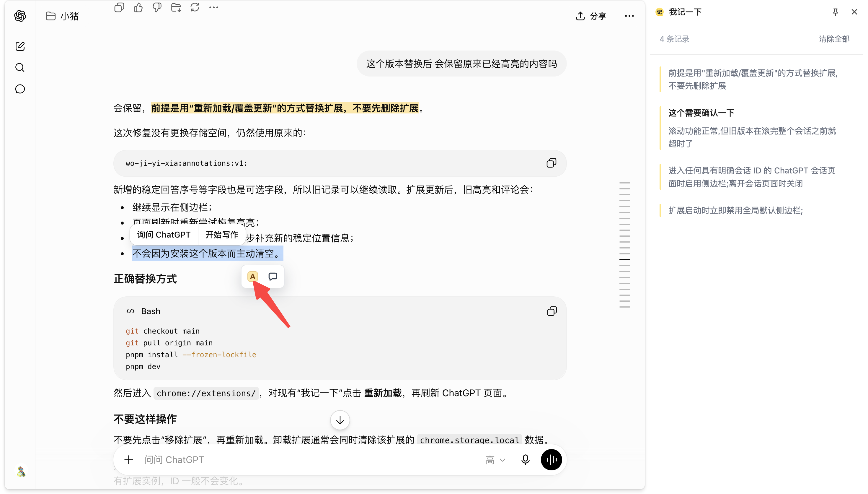Open note 扩展启动时立即禁用全局默认侧边栏
This screenshot has height=494, width=868.
point(753,210)
